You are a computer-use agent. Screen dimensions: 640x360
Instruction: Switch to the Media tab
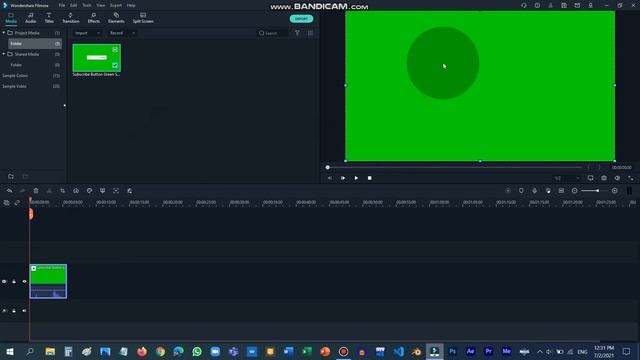pyautogui.click(x=11, y=18)
